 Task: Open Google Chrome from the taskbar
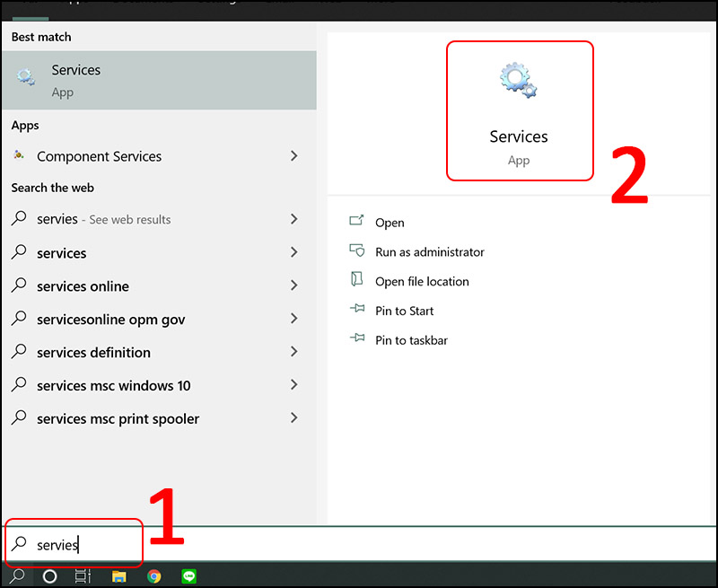(154, 575)
